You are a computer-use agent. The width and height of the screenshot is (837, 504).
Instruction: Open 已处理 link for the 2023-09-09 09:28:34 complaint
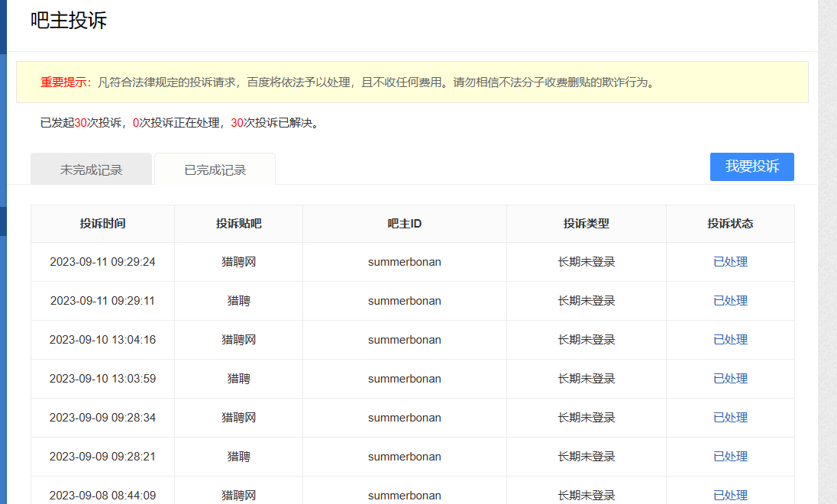point(730,418)
